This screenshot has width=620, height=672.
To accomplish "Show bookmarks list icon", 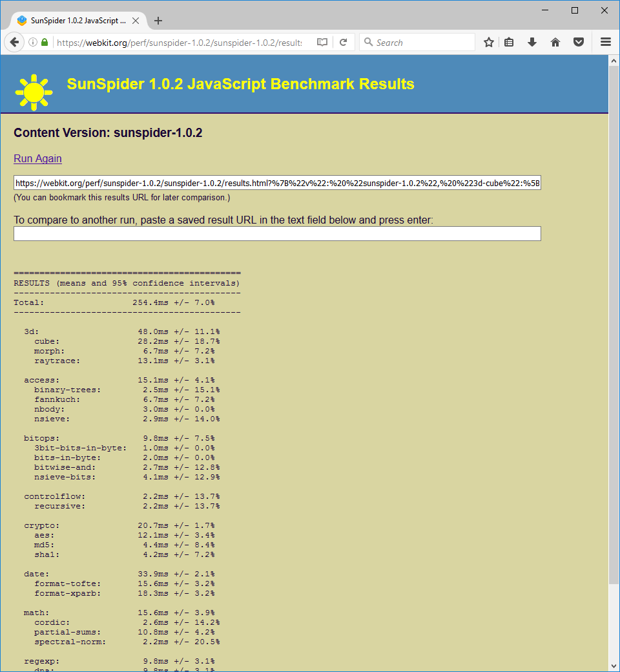I will pyautogui.click(x=509, y=43).
